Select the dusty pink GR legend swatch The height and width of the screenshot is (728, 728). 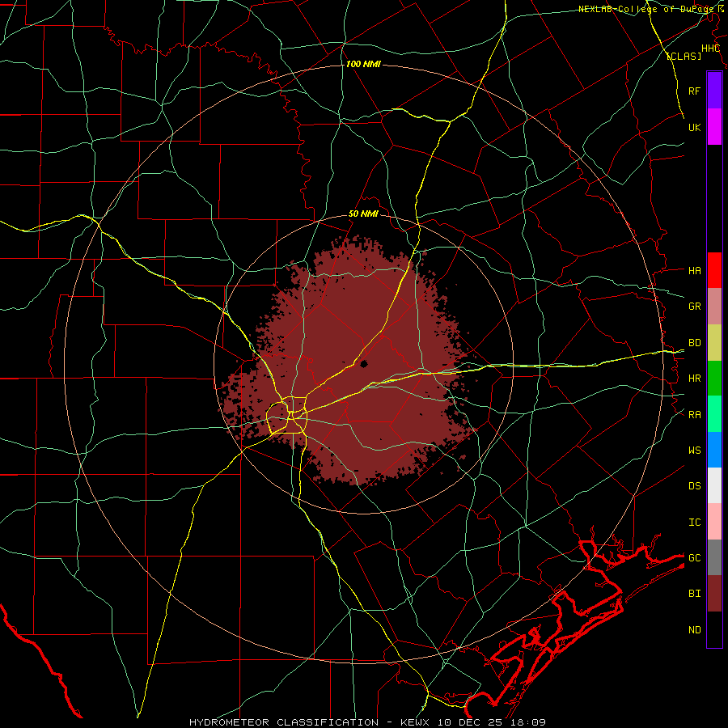714,307
